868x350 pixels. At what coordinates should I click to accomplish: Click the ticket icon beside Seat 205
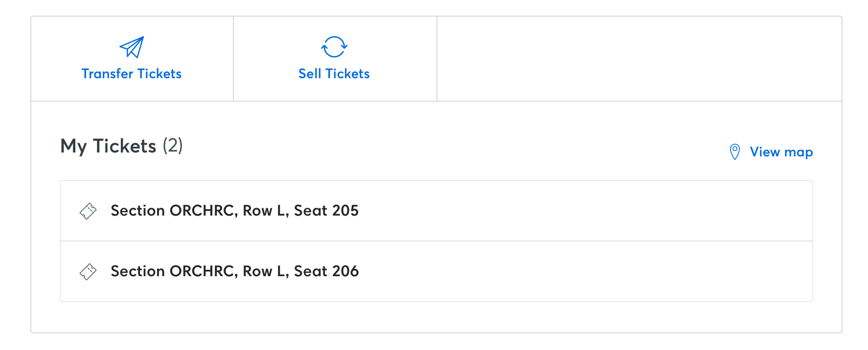pos(88,211)
